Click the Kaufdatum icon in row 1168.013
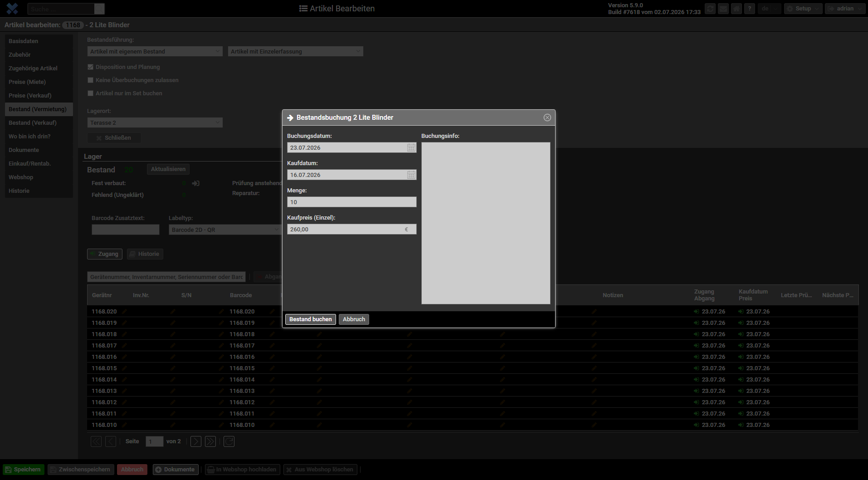 (x=741, y=391)
